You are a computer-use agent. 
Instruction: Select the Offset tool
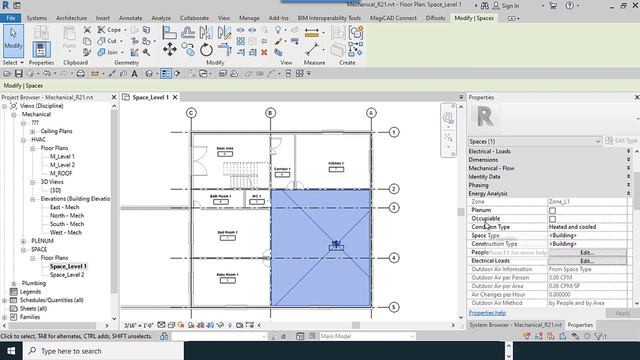[188, 33]
